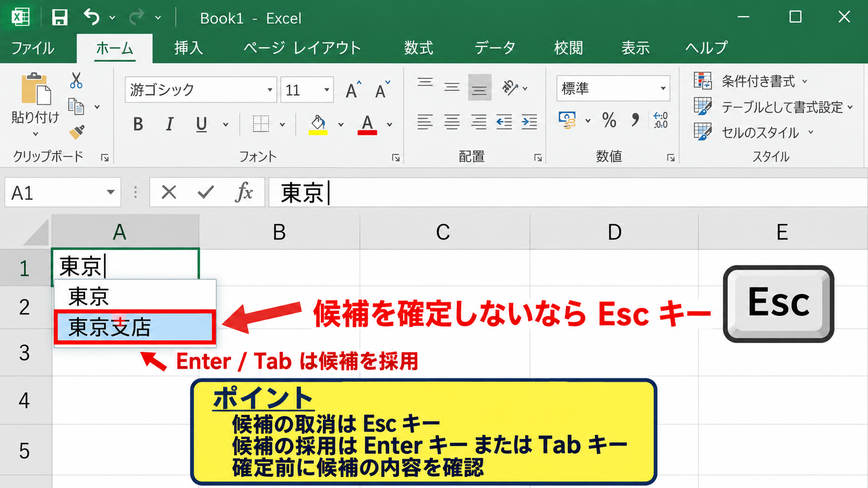Viewport: 868px width, 488px height.
Task: Open フォント dialog launcher
Action: pos(396,158)
